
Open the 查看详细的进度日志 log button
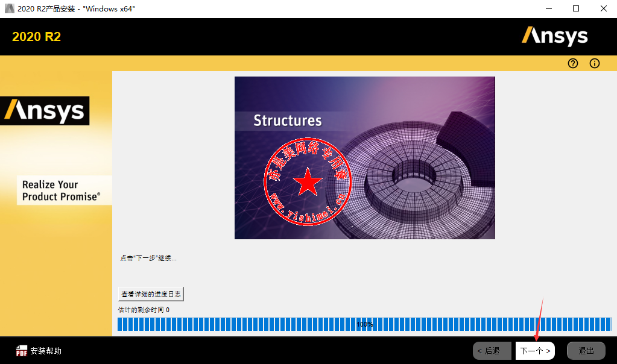pos(151,294)
